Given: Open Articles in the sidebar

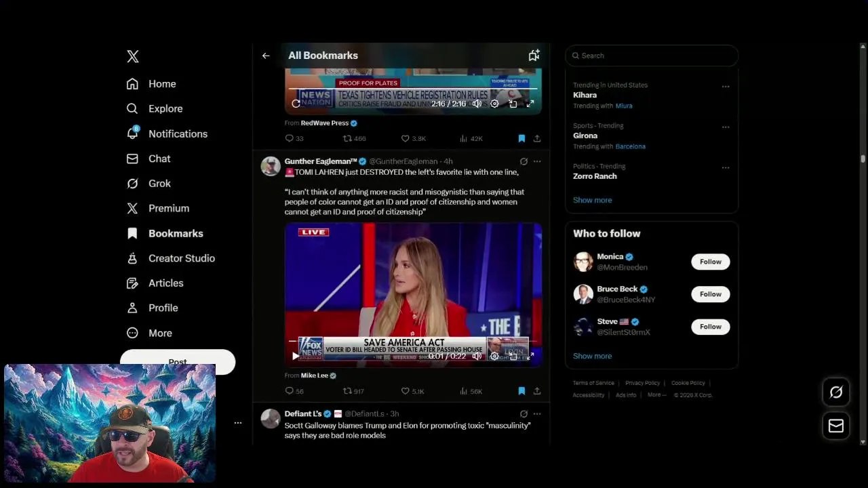Looking at the screenshot, I should point(155,283).
